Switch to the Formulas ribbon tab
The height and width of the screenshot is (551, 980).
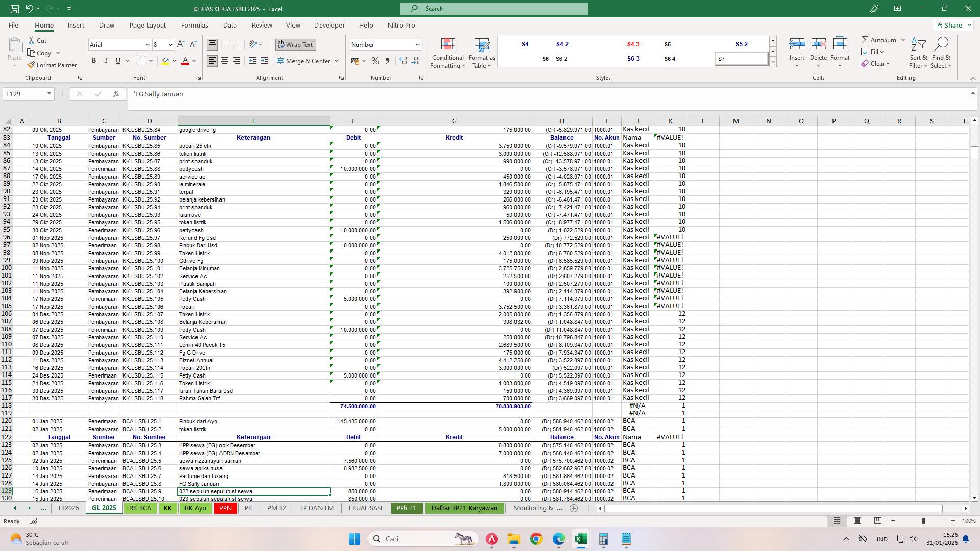[194, 25]
